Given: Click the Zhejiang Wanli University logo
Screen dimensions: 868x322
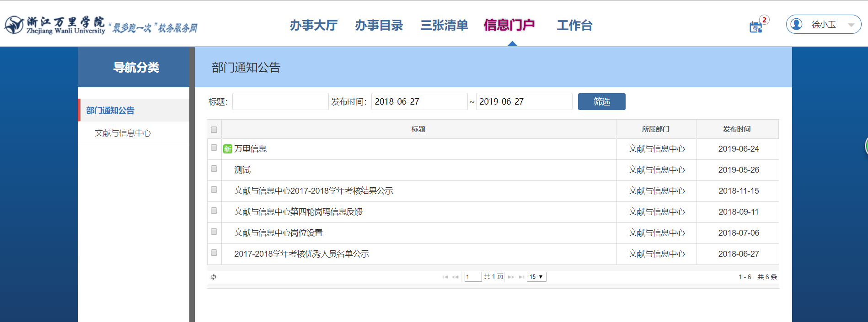Looking at the screenshot, I should (x=55, y=25).
